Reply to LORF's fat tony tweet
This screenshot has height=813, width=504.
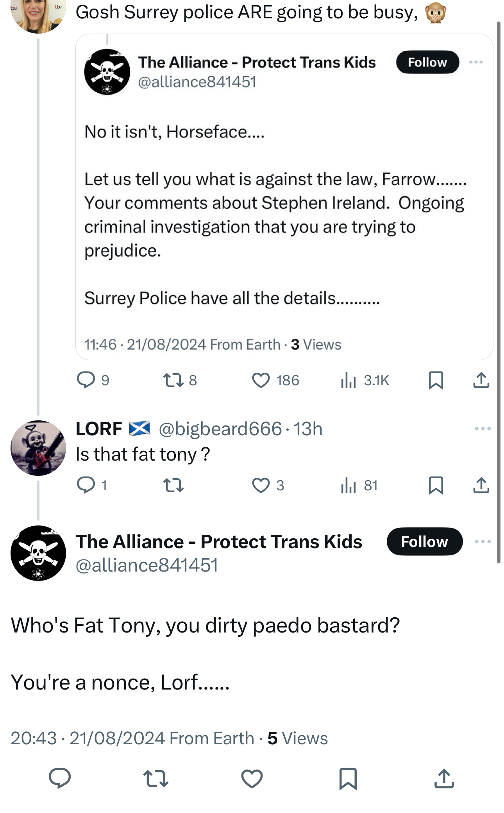pyautogui.click(x=86, y=485)
